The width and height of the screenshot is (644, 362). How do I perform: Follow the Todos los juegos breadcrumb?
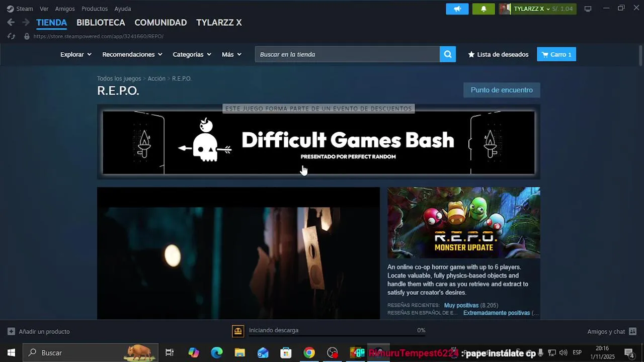point(119,78)
